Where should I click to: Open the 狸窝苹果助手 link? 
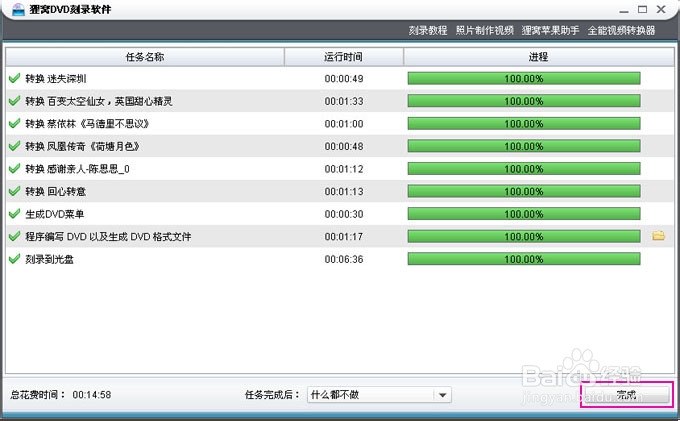click(550, 30)
